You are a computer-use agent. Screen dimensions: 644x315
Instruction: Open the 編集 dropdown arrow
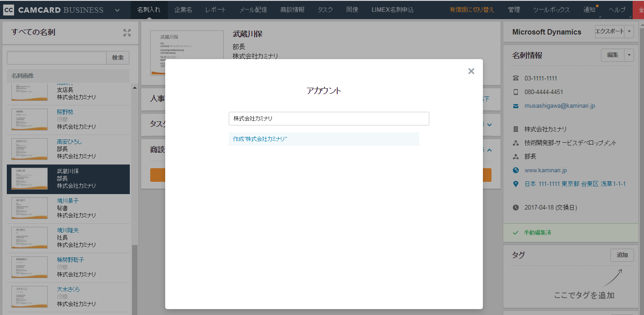coord(629,55)
